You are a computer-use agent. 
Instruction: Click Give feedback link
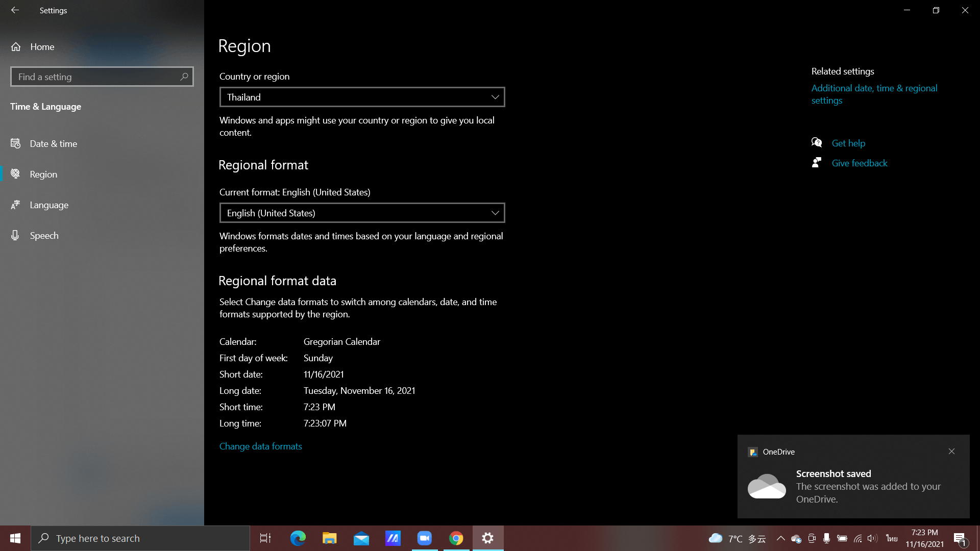[859, 163]
